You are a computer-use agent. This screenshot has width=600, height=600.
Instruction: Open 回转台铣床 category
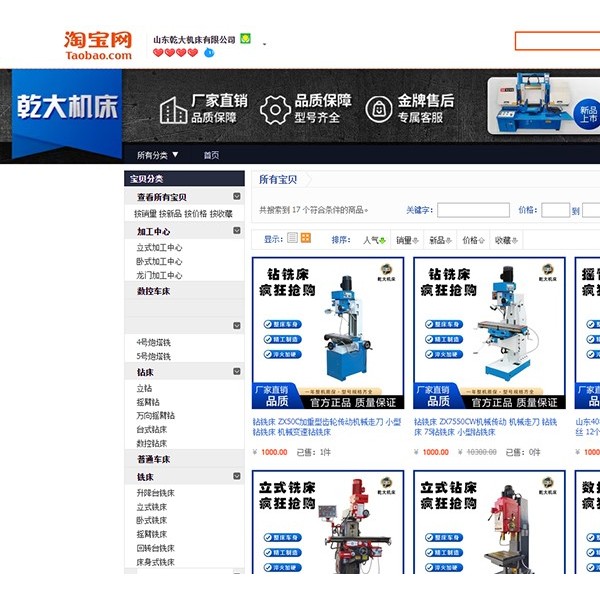pyautogui.click(x=156, y=548)
